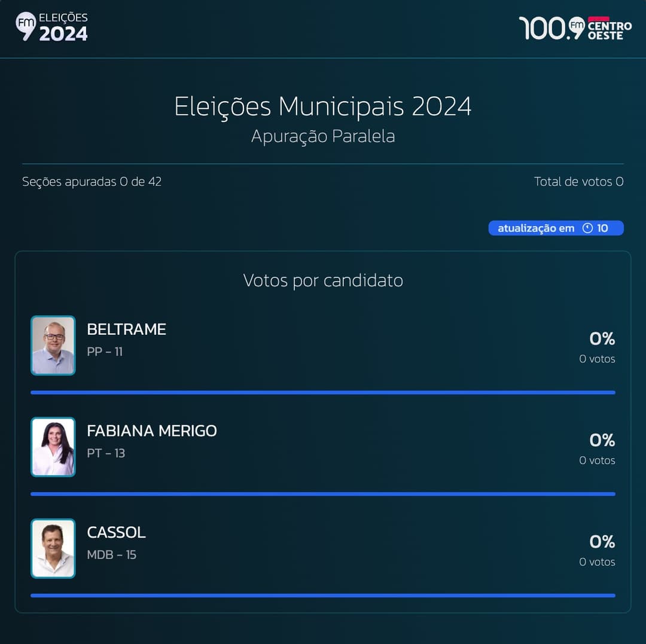Select Beltrame's candidate photo
The width and height of the screenshot is (646, 644).
(53, 345)
